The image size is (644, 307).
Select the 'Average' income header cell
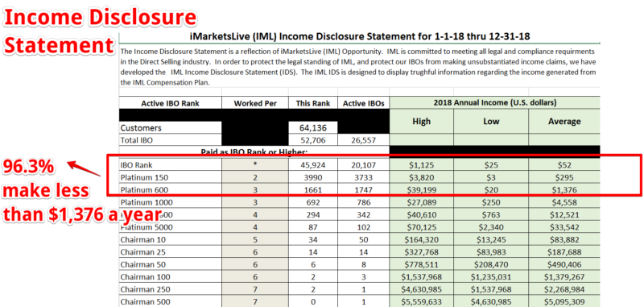[565, 121]
